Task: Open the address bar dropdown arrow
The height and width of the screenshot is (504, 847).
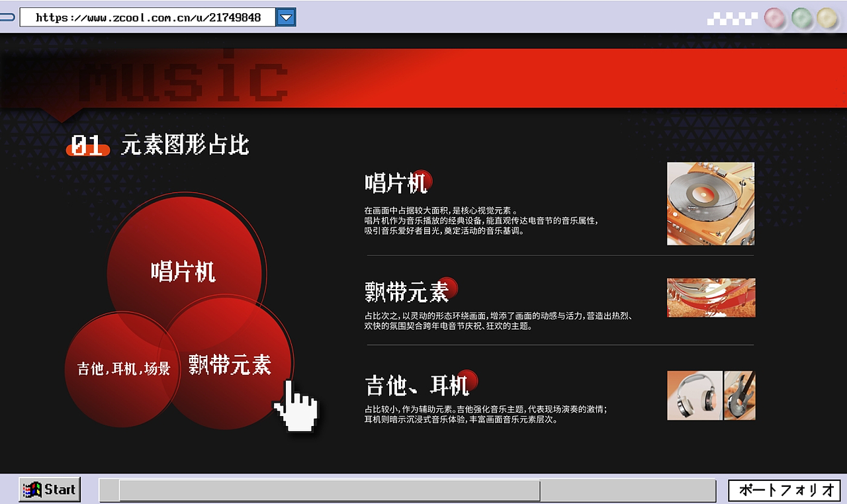Action: tap(285, 17)
